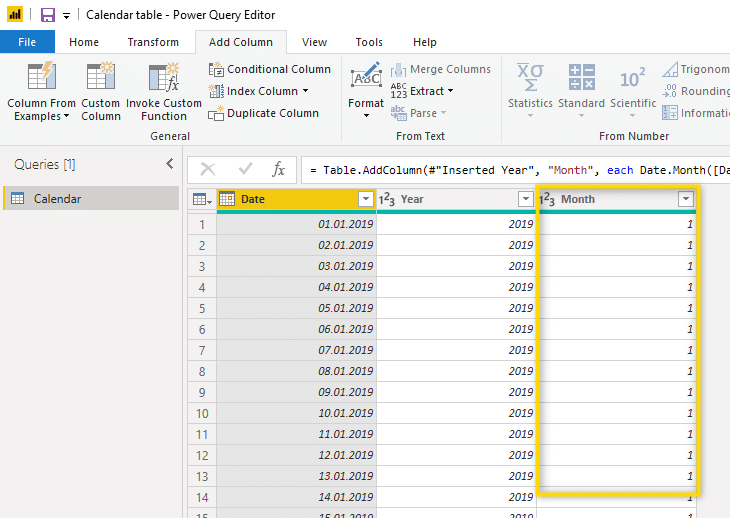Open the File menu tab
The height and width of the screenshot is (518, 730).
point(27,42)
